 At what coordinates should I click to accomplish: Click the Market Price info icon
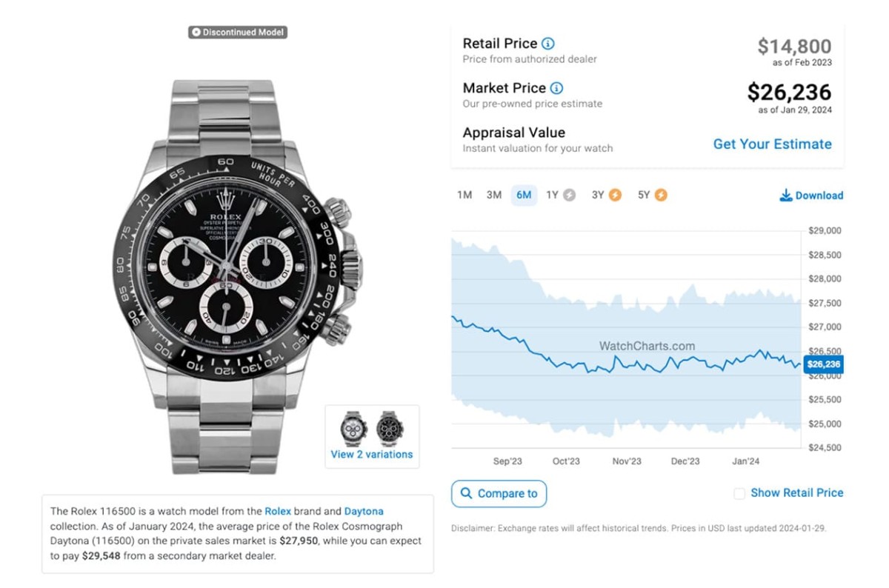[x=556, y=88]
